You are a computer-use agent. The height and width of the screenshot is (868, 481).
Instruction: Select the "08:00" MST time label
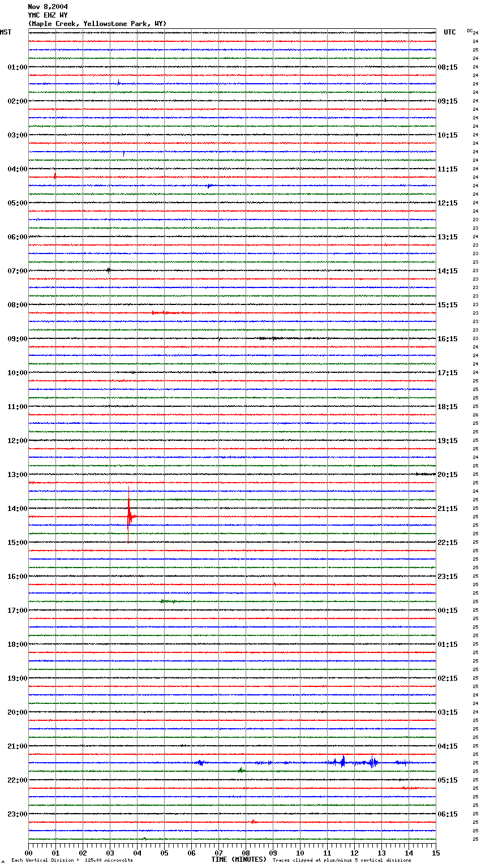click(18, 305)
